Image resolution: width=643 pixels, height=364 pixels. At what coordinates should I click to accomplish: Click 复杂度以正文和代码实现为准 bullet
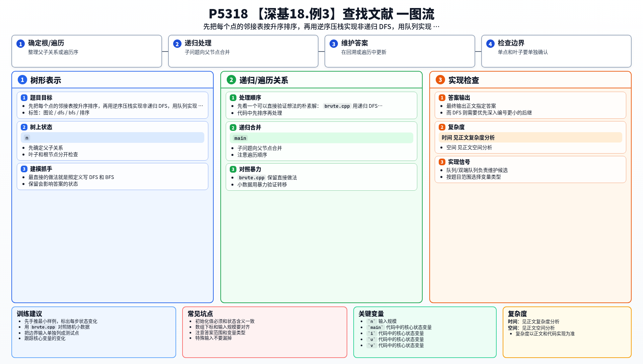click(x=545, y=334)
